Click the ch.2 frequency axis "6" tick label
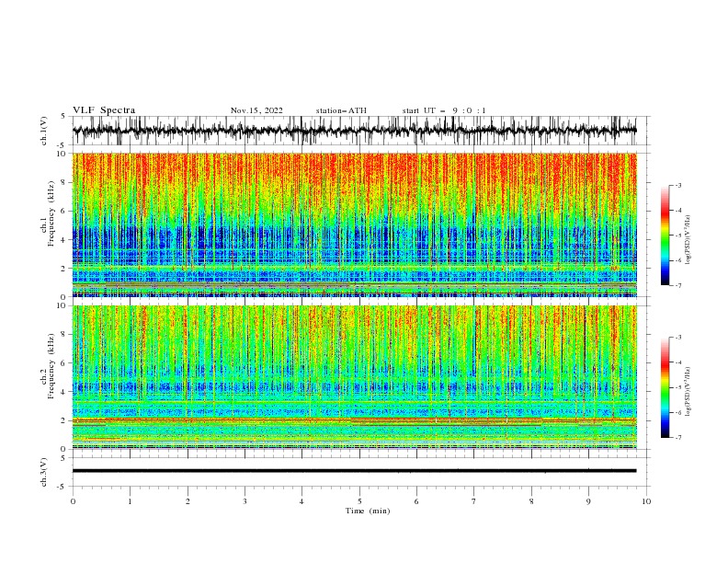728x563 pixels. point(64,363)
